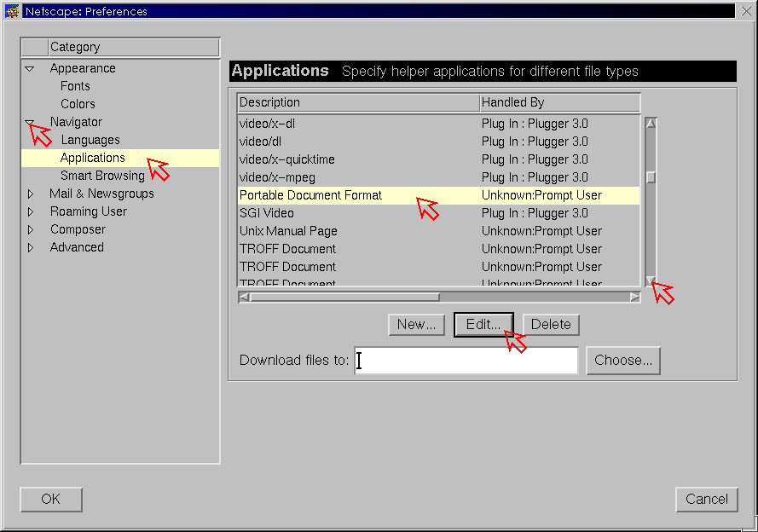Select the Portable Document Format row

click(x=438, y=195)
